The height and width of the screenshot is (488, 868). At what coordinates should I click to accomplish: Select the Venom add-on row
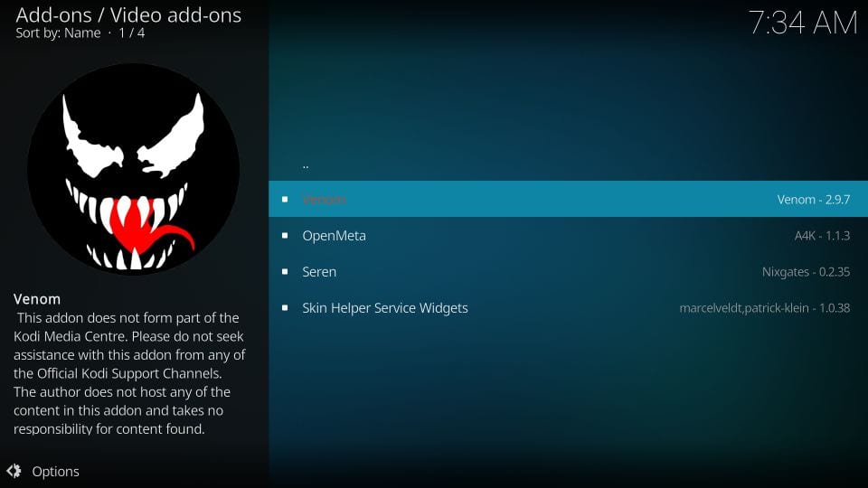568,199
